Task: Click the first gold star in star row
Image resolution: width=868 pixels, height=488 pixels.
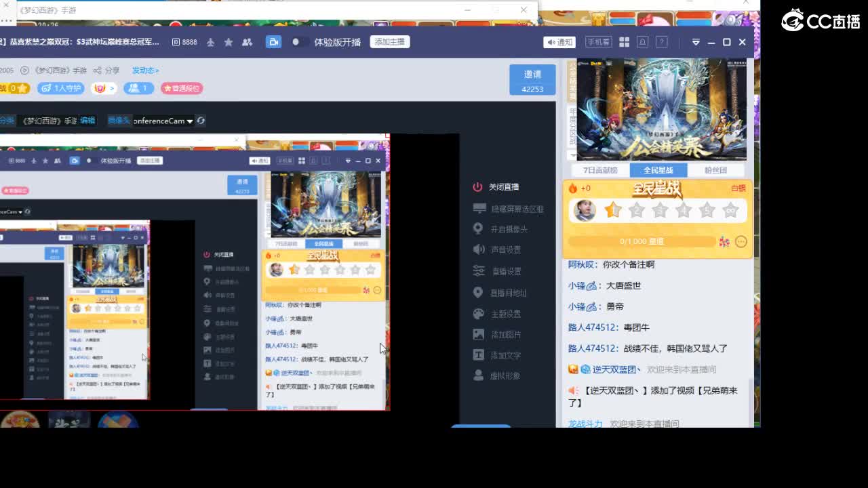Action: [613, 210]
